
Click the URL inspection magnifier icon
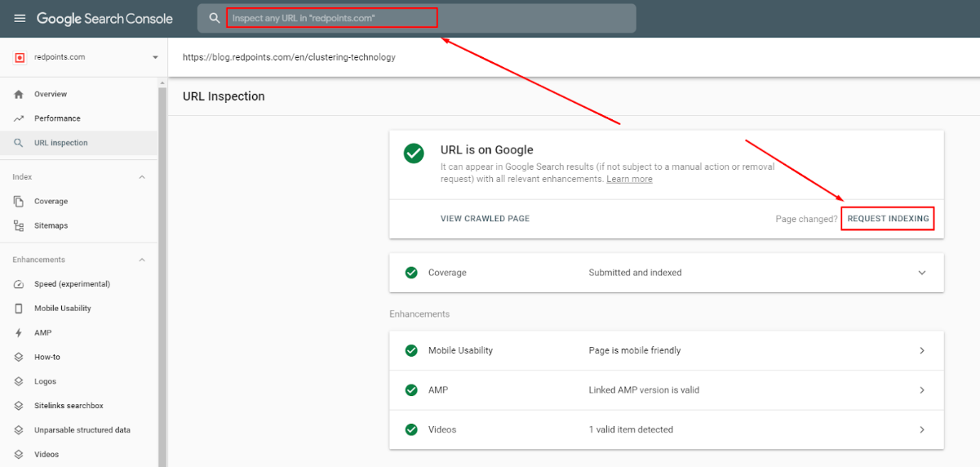pos(19,143)
